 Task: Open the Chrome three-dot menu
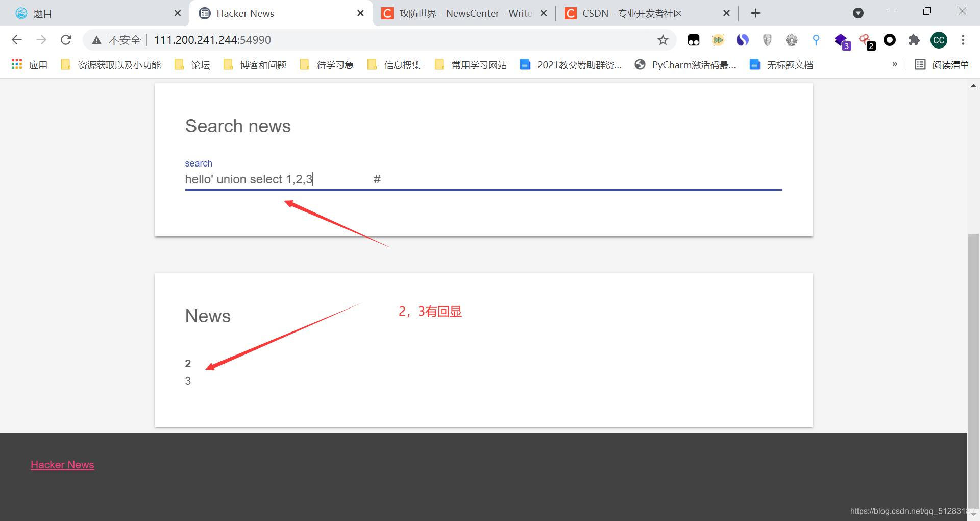[x=963, y=40]
